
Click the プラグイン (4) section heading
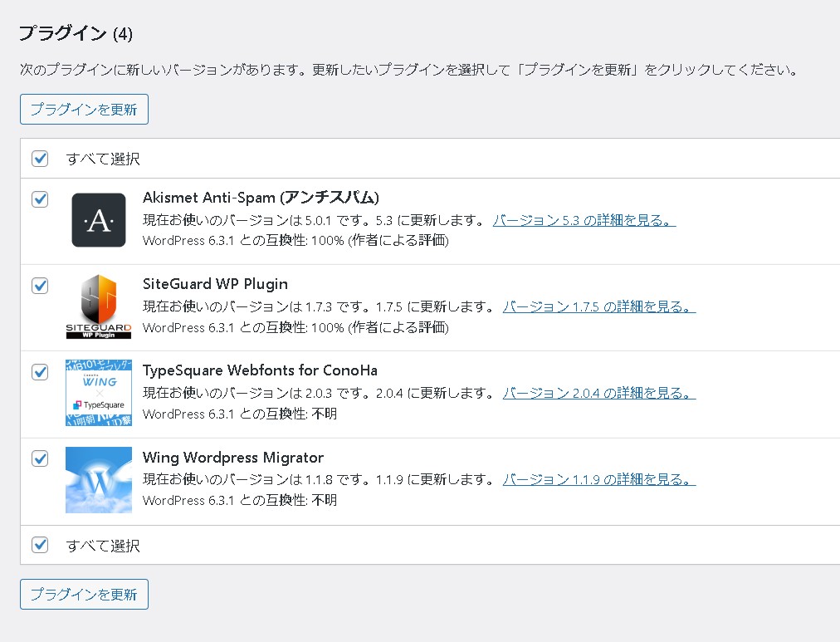pos(76,34)
